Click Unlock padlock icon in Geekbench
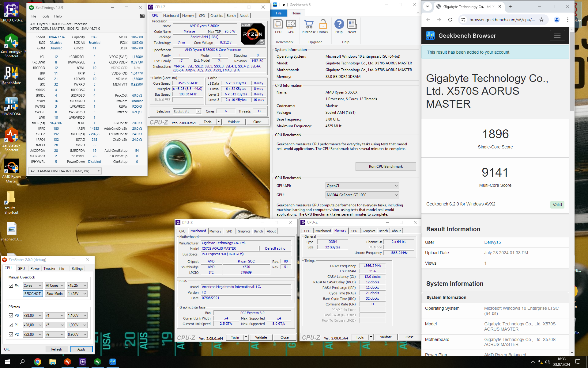The height and width of the screenshot is (368, 588). click(x=323, y=26)
